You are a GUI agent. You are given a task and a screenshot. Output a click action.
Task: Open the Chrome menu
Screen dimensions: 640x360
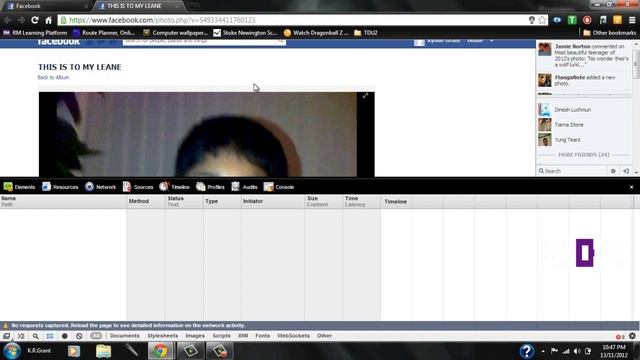point(632,20)
